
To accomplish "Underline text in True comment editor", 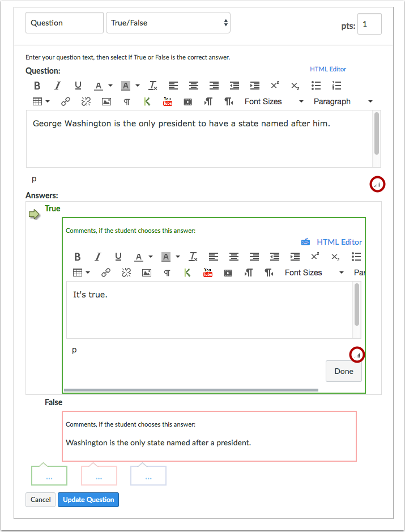I will (x=118, y=257).
